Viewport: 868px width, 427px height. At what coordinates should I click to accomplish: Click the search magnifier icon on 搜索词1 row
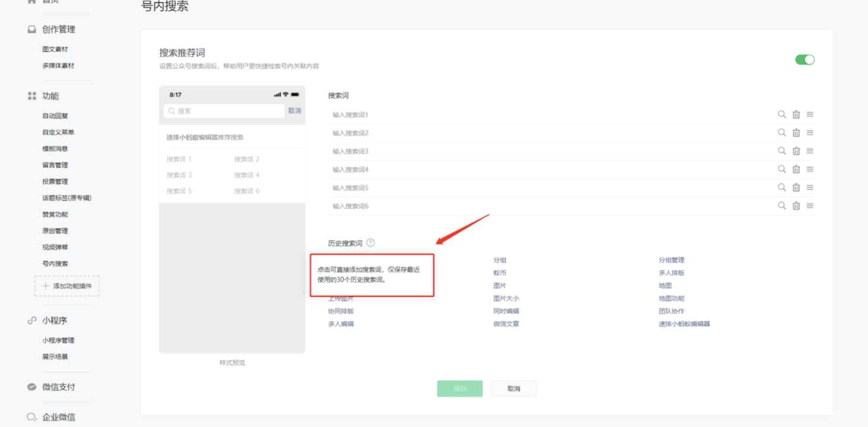[x=782, y=114]
